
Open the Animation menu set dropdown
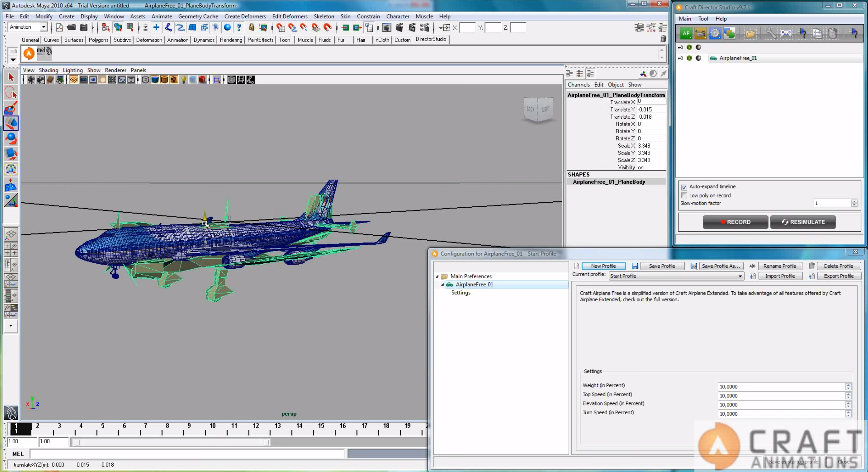(x=44, y=27)
